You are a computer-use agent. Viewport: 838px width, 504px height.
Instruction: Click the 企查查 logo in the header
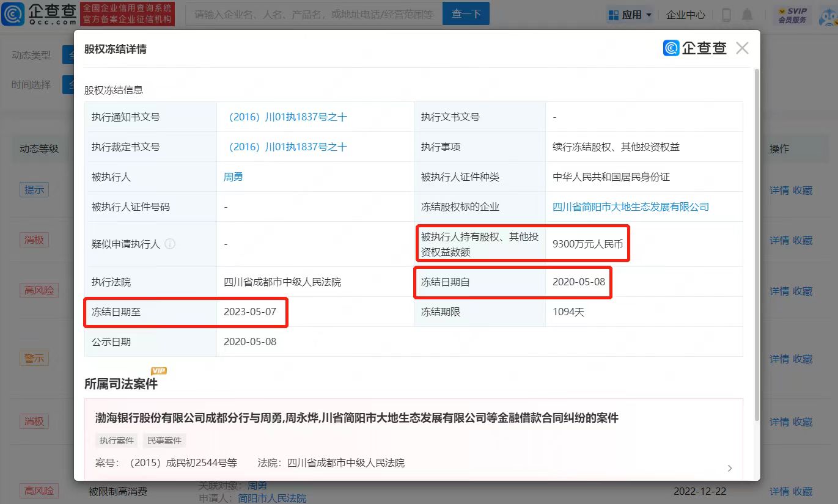39,13
